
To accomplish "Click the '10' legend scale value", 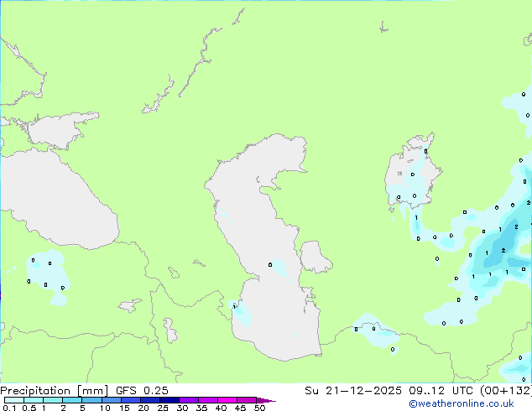I will click(x=105, y=408).
